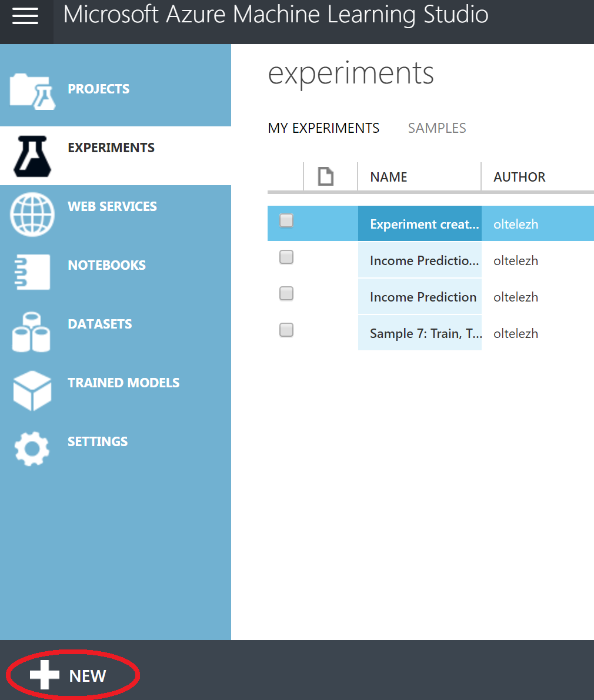594x700 pixels.
Task: Select EXPERIMENTS in the sidebar
Action: click(x=111, y=148)
